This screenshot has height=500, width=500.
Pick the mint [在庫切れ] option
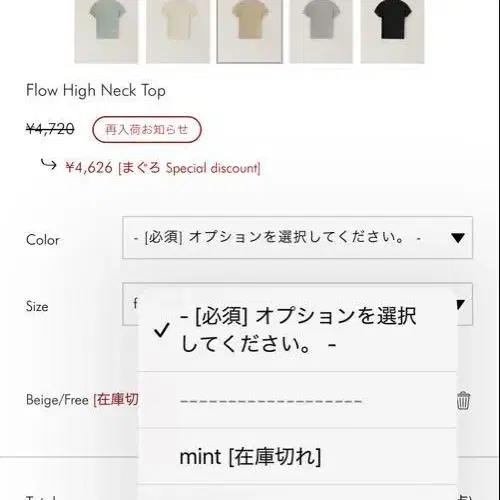(x=297, y=456)
